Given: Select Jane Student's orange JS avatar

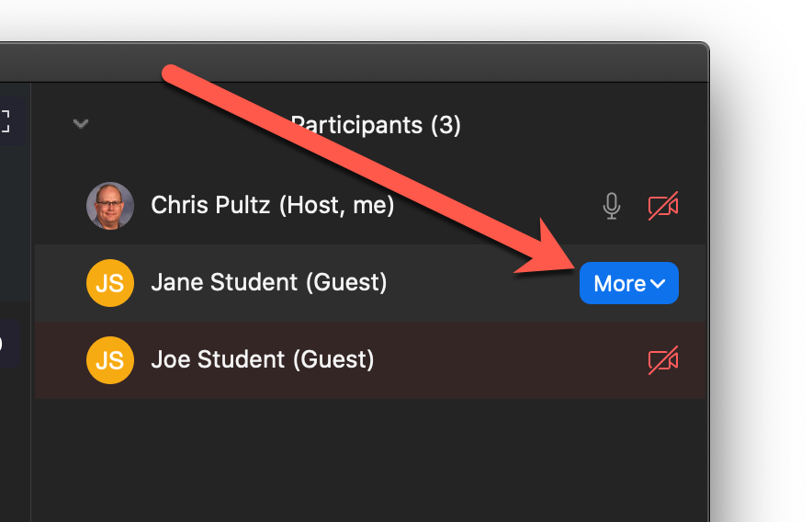Looking at the screenshot, I should [110, 283].
